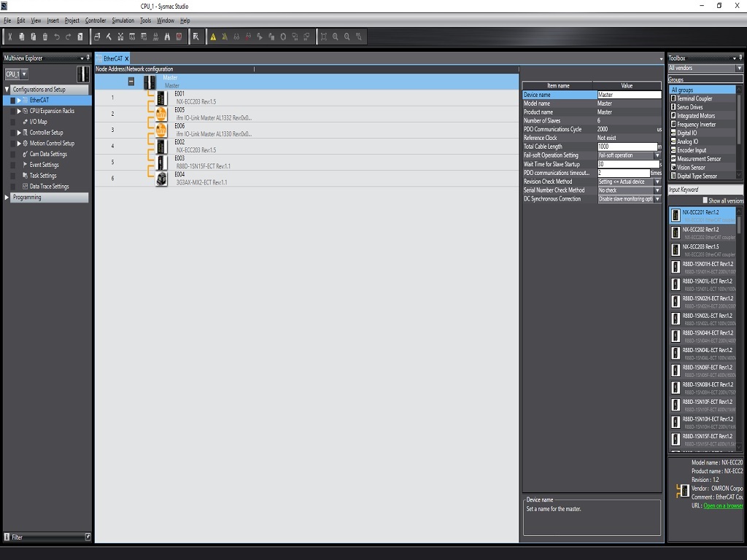Screen dimensions: 747x560
Task: Click the E001 NX-ECC203 coupler icon
Action: 161,98
